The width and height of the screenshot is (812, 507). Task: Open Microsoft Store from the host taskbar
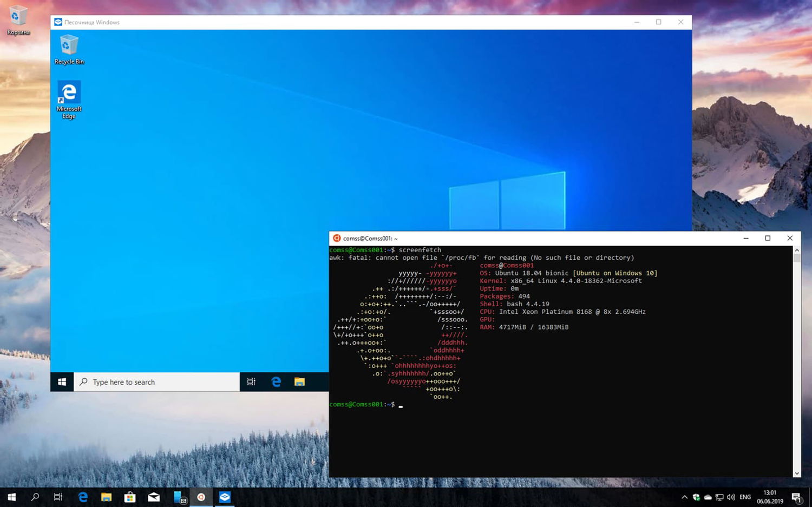click(129, 497)
